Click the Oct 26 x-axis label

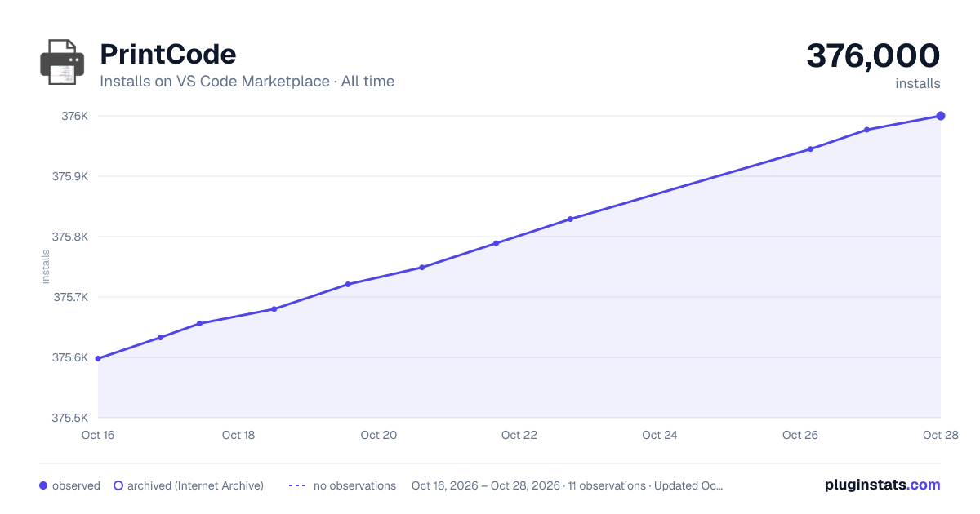coord(800,435)
